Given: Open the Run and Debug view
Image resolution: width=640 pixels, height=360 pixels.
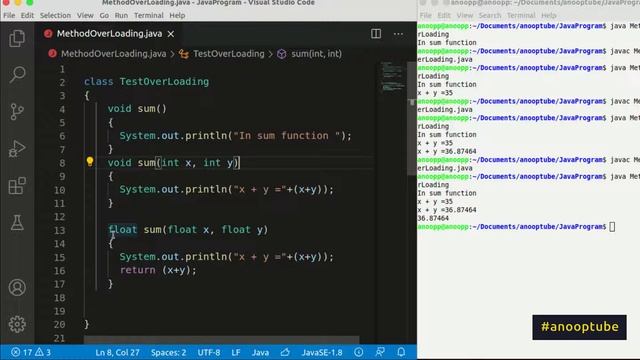Looking at the screenshot, I should click(x=17, y=149).
